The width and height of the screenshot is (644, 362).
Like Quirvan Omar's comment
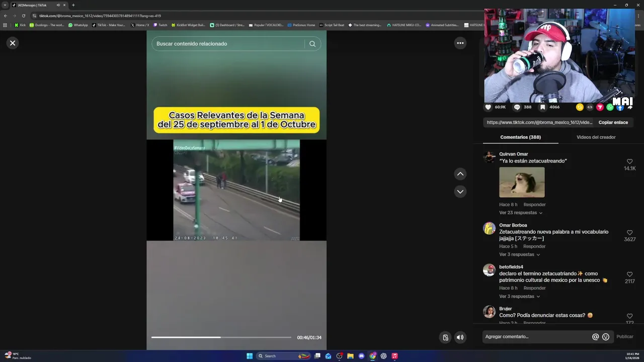[629, 161]
